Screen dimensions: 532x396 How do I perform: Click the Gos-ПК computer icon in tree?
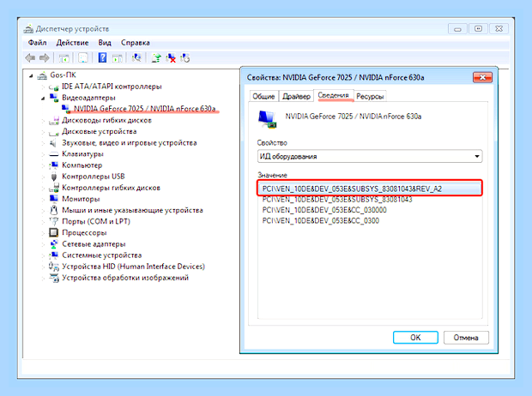42,75
